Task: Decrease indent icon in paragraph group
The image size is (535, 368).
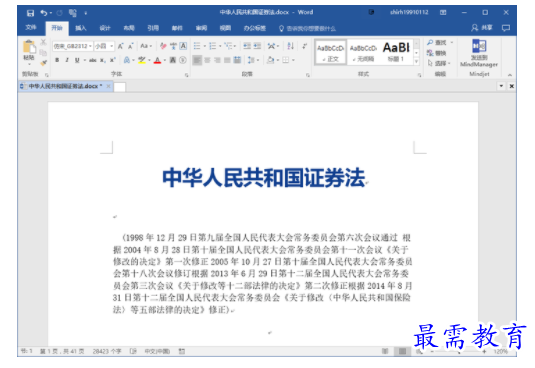Action: [247, 46]
